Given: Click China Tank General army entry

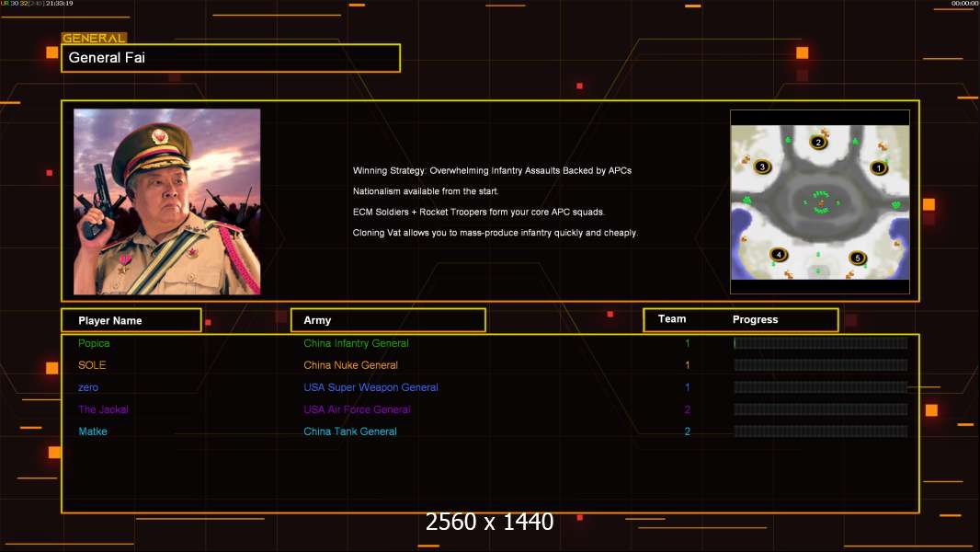Looking at the screenshot, I should coord(350,431).
